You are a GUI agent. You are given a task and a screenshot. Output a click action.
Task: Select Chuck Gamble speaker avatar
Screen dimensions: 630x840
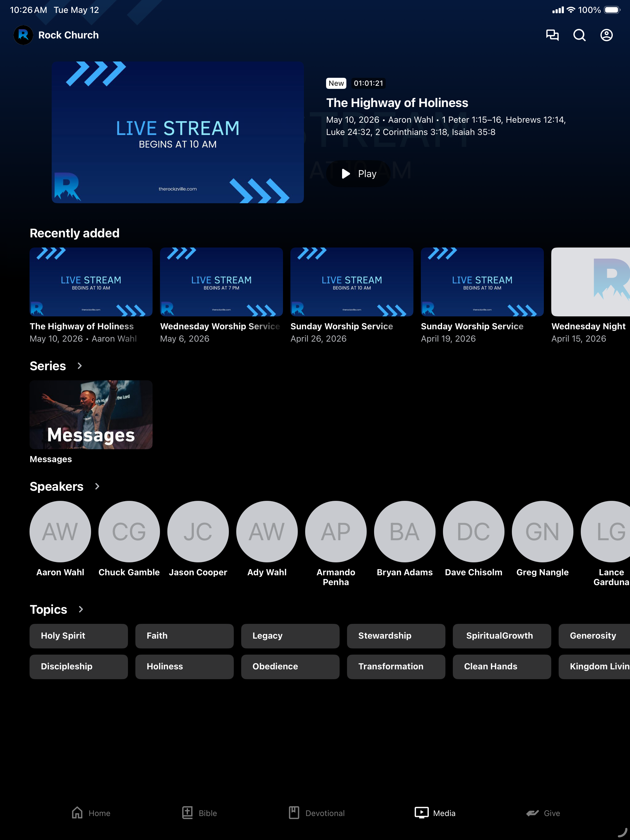[x=129, y=531]
